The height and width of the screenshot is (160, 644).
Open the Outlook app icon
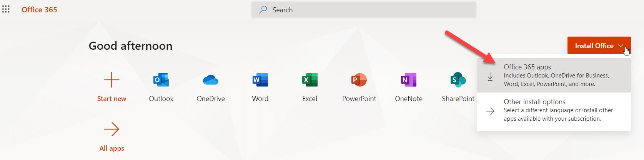(x=161, y=80)
